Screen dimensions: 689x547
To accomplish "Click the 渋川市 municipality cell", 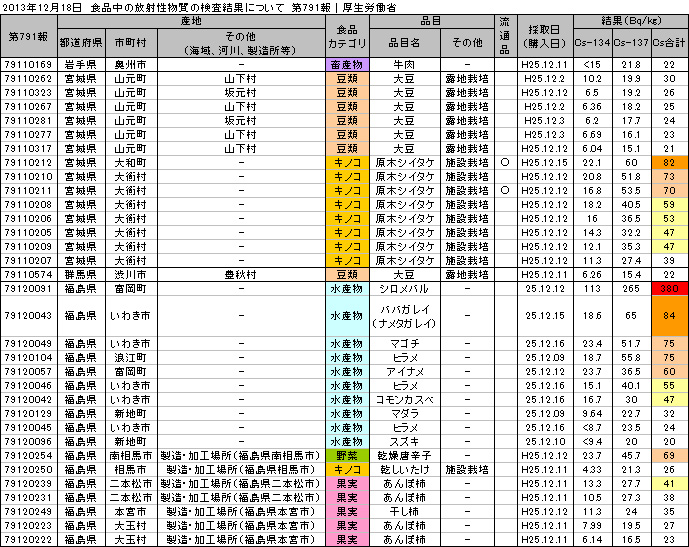I will coord(132,273).
